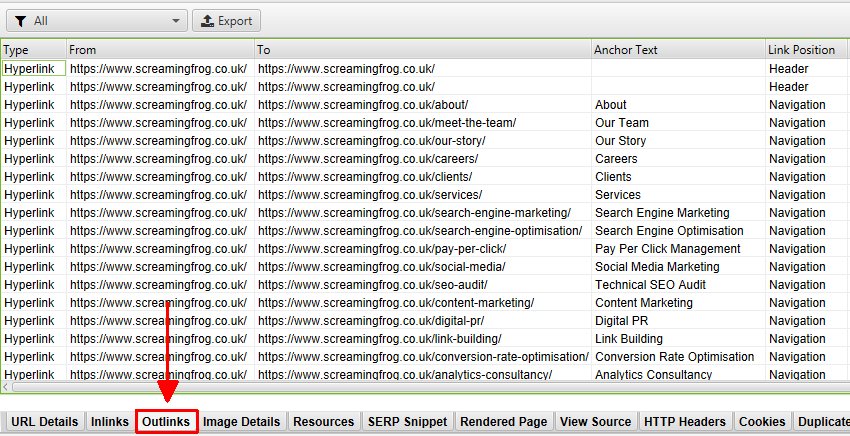Select the Conversion Rate Optimisation anchor cell

click(678, 357)
